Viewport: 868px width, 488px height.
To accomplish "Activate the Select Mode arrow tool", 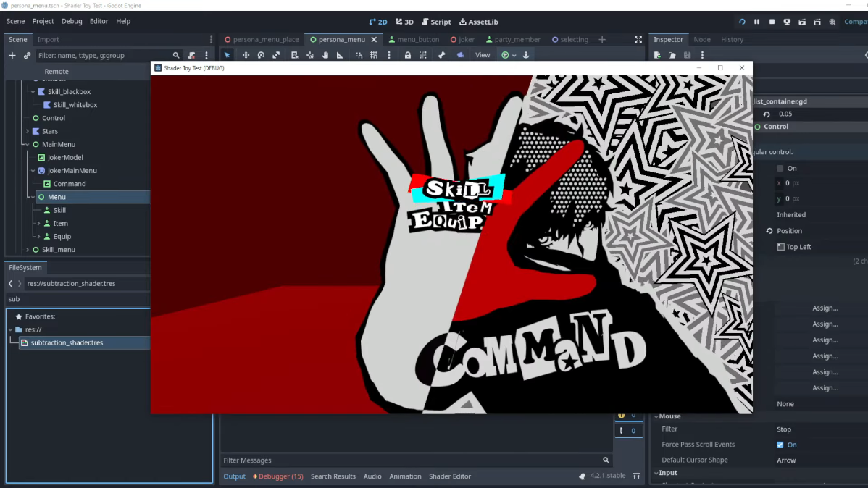I will pos(227,55).
